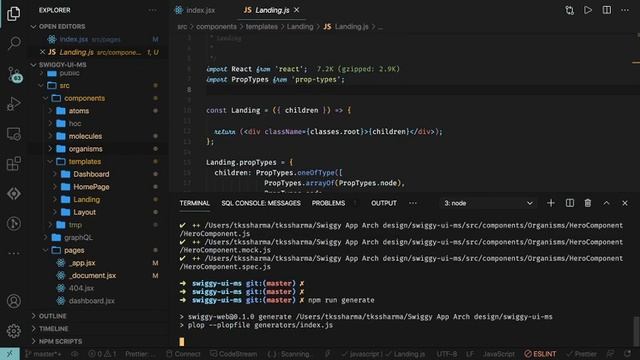This screenshot has width=640, height=360.
Task: Click remote window indicator in status bar
Action: (x=10, y=354)
